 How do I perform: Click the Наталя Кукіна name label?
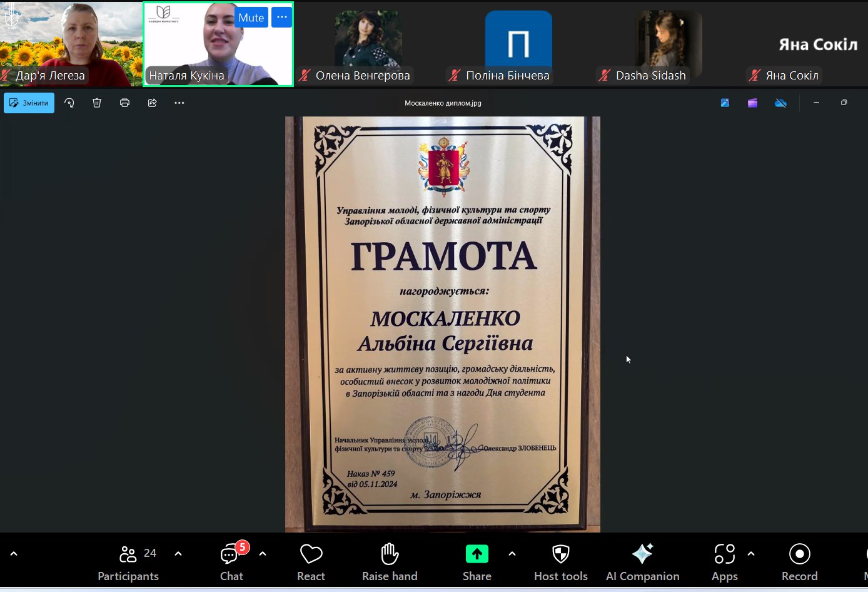tap(186, 76)
